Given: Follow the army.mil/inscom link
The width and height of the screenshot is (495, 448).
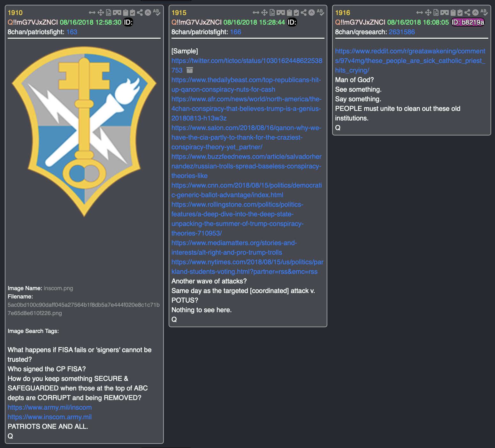Looking at the screenshot, I should (x=49, y=407).
